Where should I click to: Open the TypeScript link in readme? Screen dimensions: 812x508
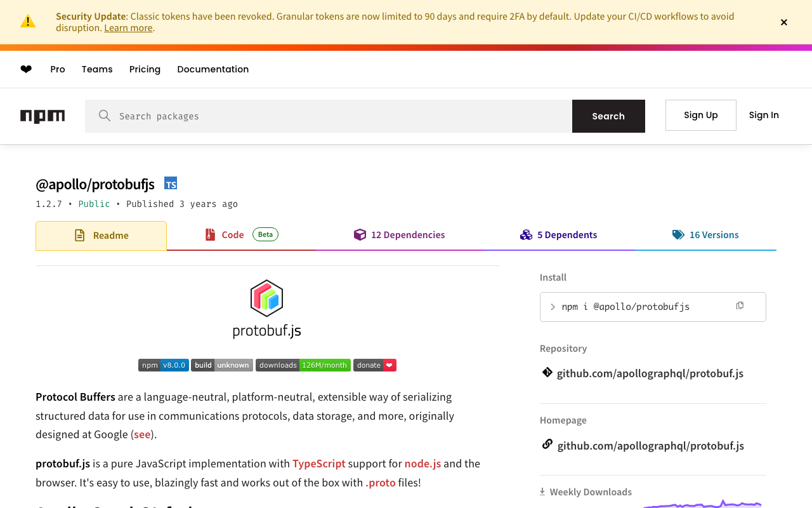[x=319, y=464]
